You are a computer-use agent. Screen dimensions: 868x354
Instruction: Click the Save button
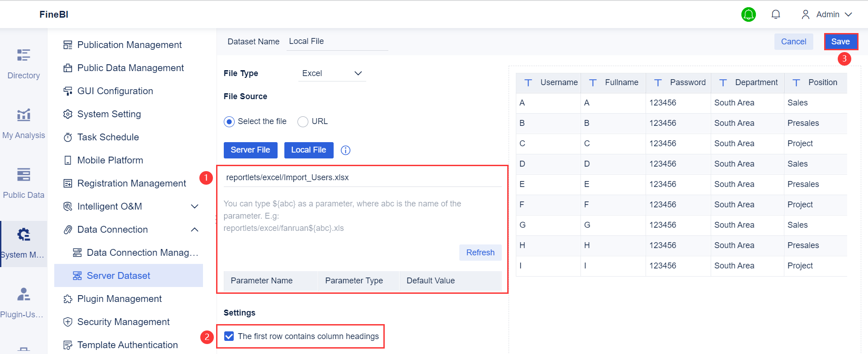[840, 42]
